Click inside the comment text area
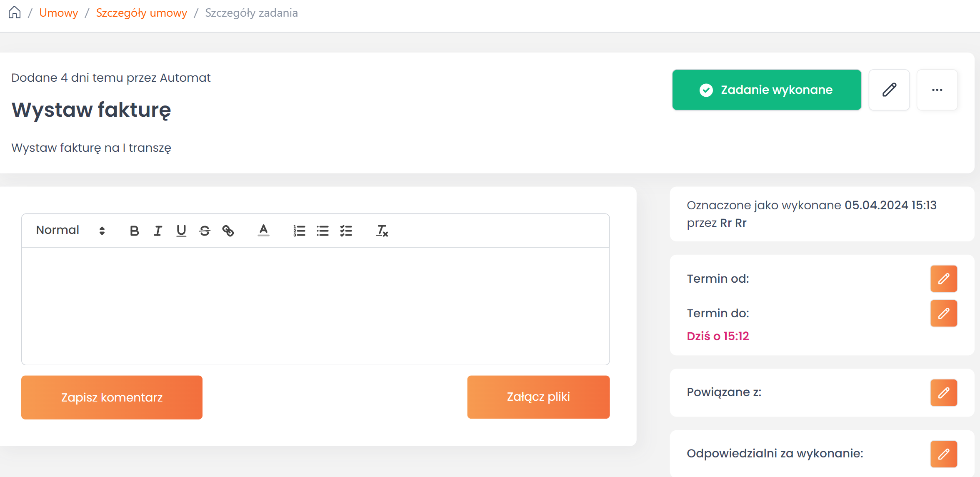Viewport: 980px width, 477px height. [315, 306]
